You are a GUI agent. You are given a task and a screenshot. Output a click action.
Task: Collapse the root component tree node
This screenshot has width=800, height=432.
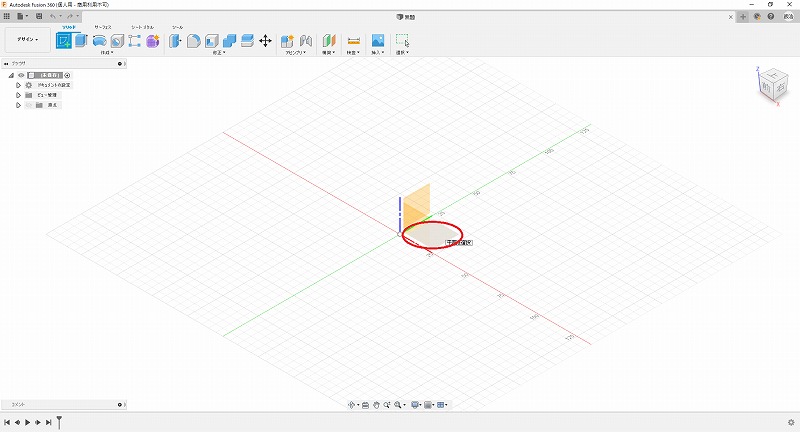(11, 75)
